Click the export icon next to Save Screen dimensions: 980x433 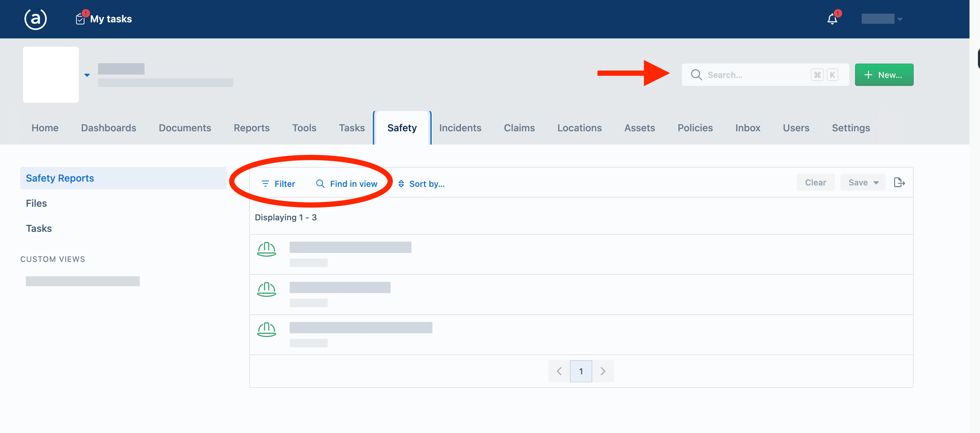coord(899,183)
